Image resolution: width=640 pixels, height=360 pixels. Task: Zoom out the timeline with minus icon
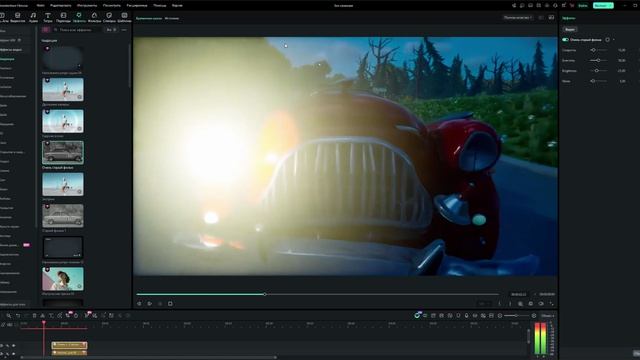pos(500,316)
